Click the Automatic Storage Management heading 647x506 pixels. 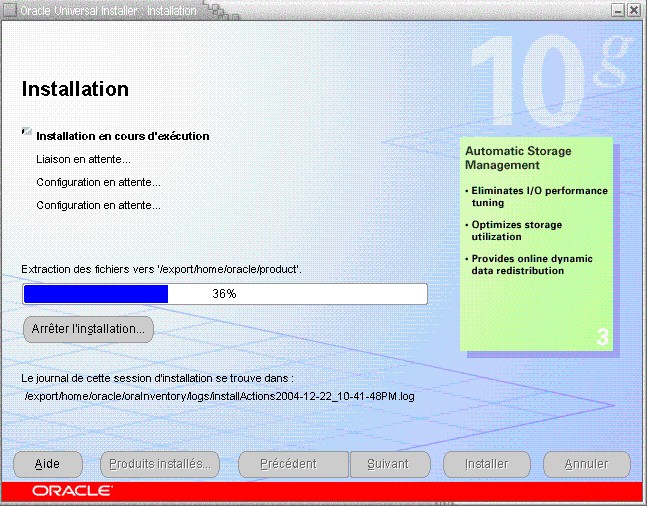(x=518, y=157)
